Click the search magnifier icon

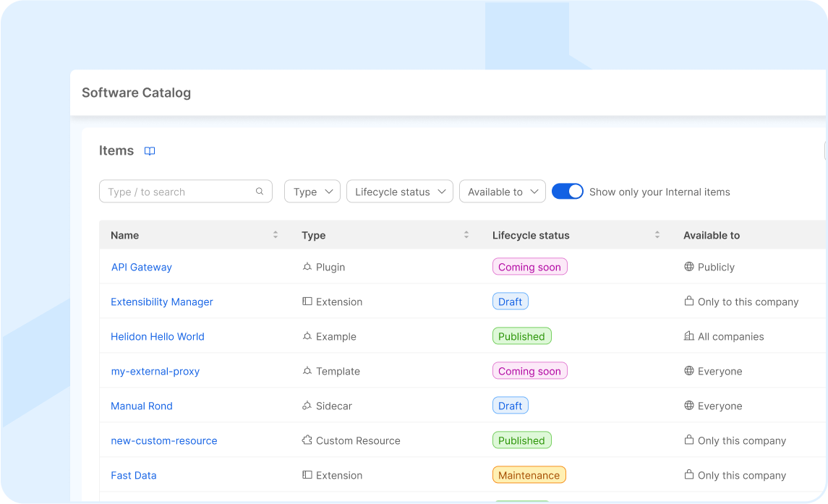coord(260,191)
